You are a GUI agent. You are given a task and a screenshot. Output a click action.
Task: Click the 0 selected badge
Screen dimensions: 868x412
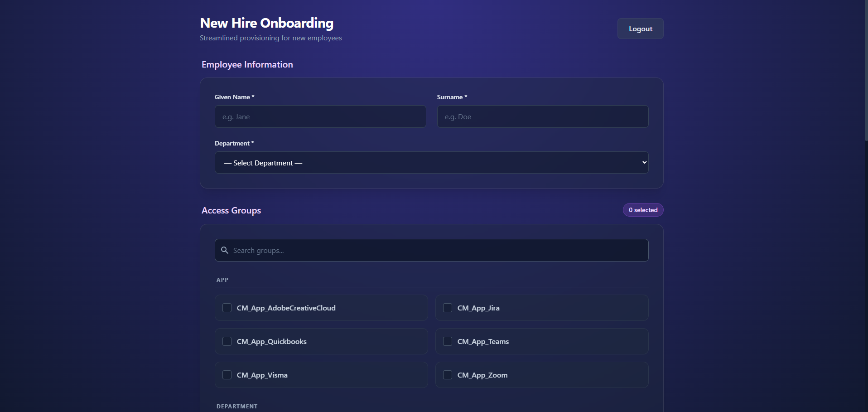click(x=643, y=210)
